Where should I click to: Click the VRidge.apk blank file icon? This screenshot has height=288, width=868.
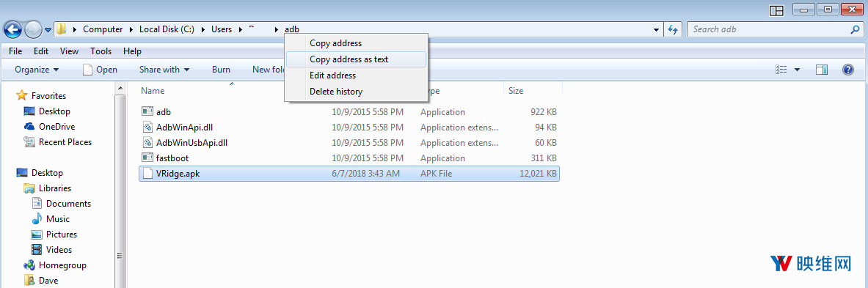(147, 174)
